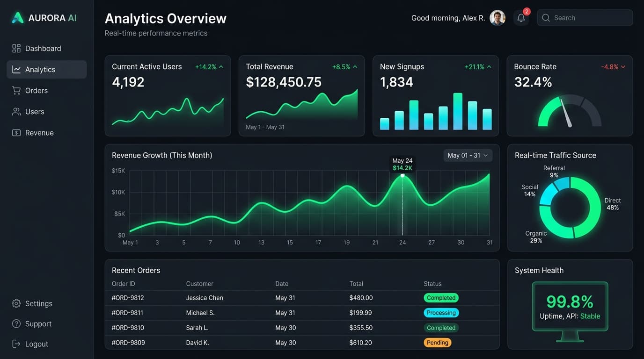This screenshot has width=644, height=359.
Task: Click the red notification badge showing 2
Action: tap(527, 11)
